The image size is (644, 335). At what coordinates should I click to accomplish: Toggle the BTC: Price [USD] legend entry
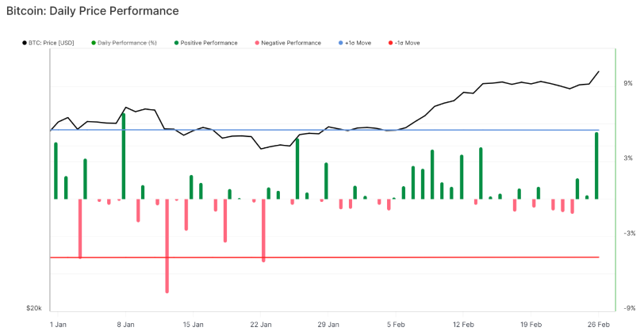pos(48,43)
